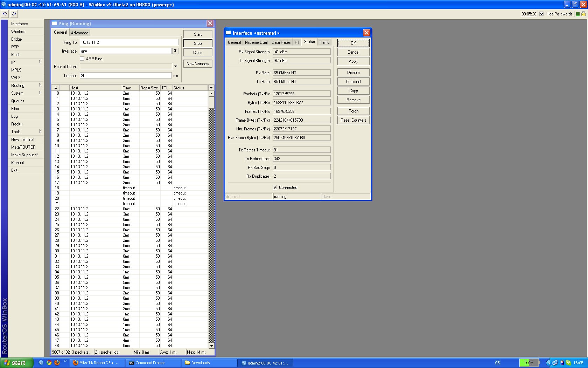588x368 pixels.
Task: Click the Time column header
Action: 130,88
